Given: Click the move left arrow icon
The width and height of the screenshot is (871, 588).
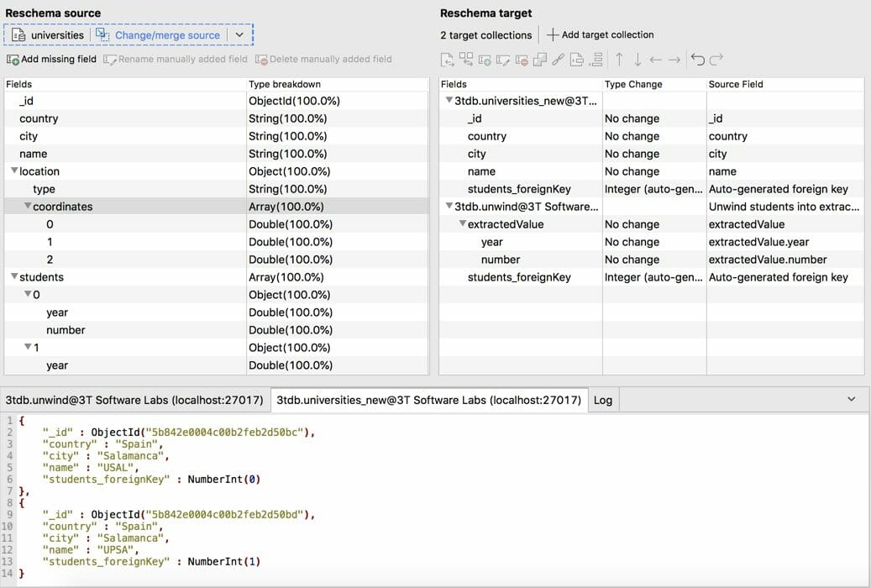Looking at the screenshot, I should click(x=656, y=60).
